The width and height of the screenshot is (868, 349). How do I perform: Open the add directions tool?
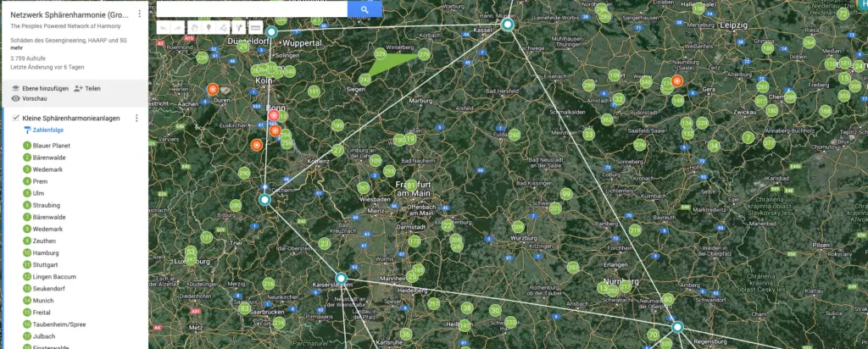[239, 28]
